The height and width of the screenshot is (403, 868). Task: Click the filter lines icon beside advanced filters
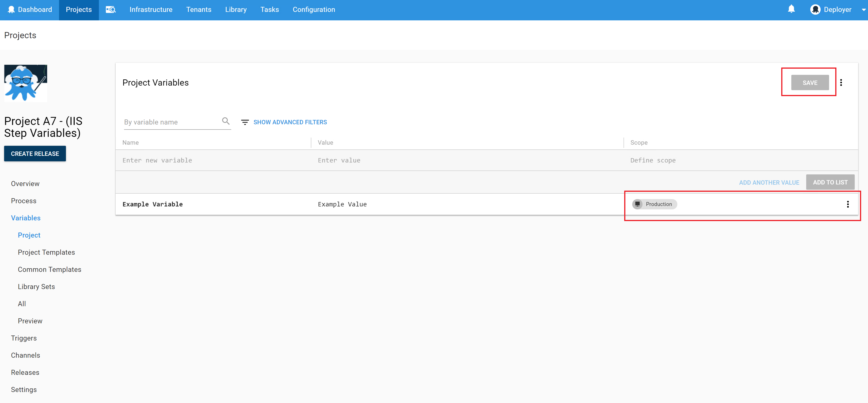pos(245,122)
